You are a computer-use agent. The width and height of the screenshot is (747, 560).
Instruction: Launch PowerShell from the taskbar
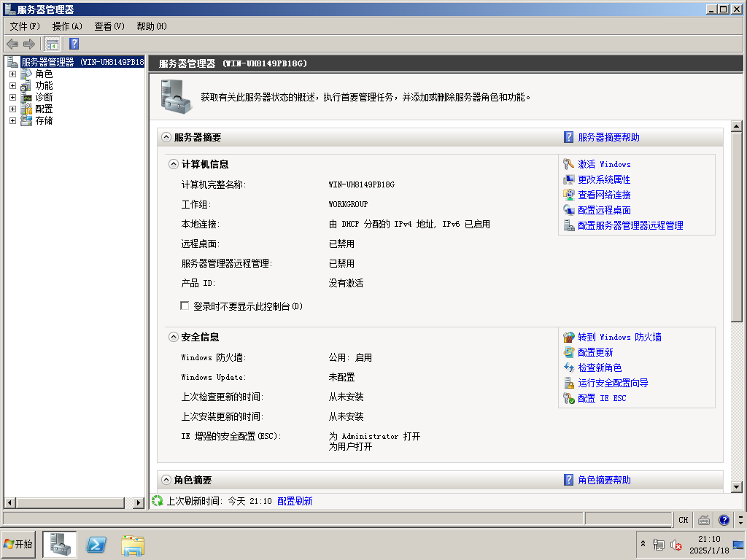pyautogui.click(x=96, y=544)
